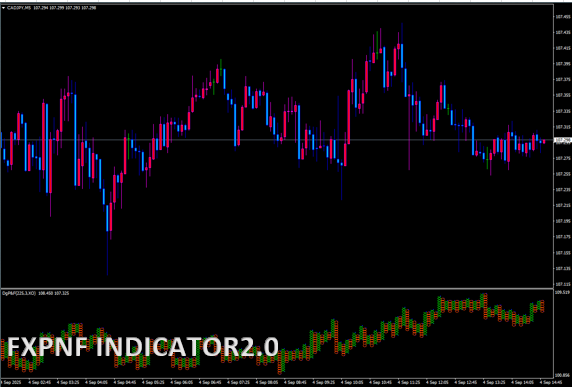Click the 107.235 price scale label
Viewport: 572px width, 387px height.
562,189
